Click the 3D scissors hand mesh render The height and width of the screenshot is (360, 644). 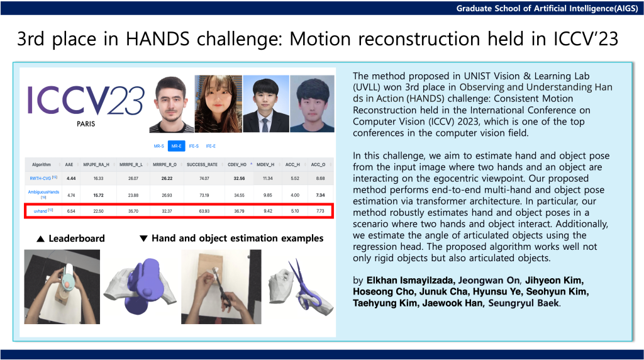(x=299, y=287)
